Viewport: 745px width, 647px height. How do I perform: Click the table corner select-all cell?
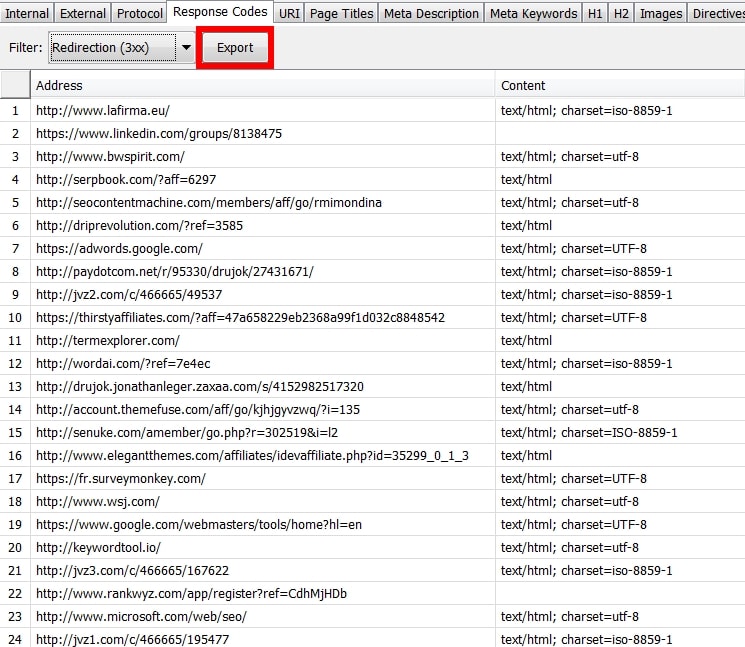[x=15, y=85]
